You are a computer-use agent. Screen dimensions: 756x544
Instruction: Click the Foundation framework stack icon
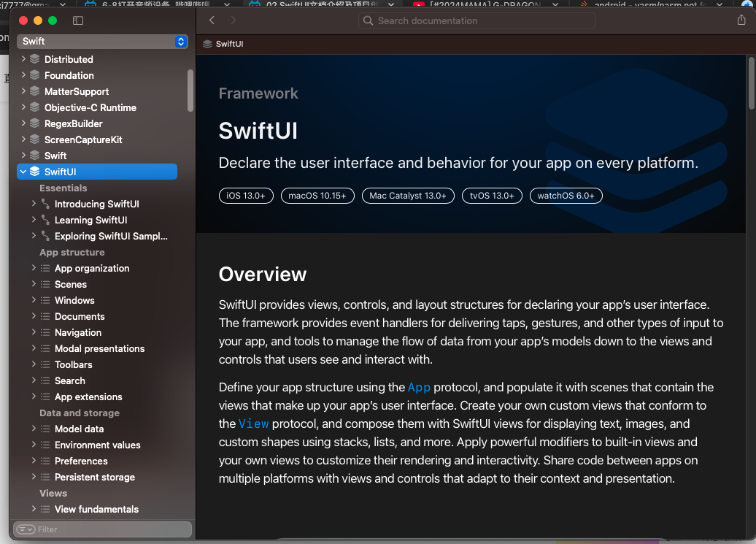[35, 75]
